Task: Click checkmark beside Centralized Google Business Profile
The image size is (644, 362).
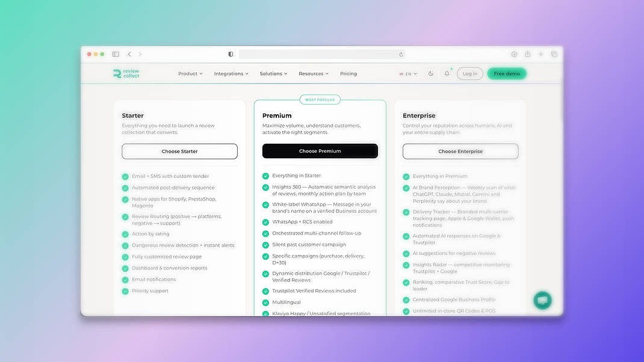Action: coord(406,300)
